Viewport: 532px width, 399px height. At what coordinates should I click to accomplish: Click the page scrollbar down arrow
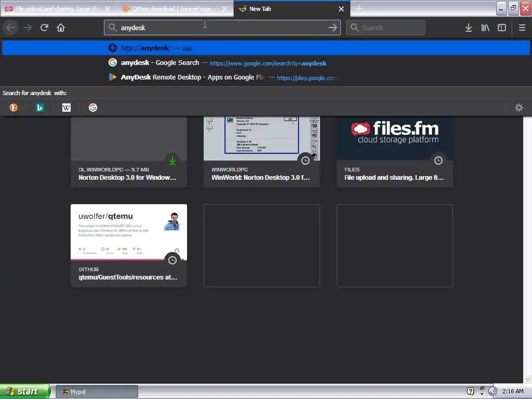point(527,379)
